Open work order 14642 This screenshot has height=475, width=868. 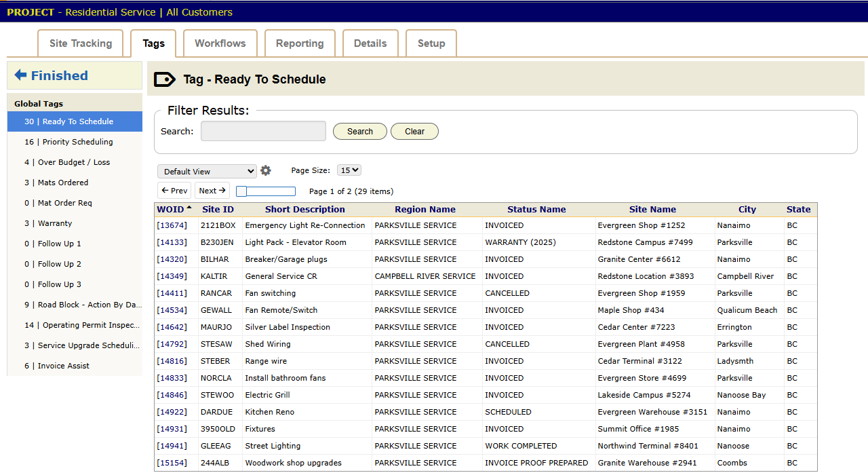coord(172,327)
